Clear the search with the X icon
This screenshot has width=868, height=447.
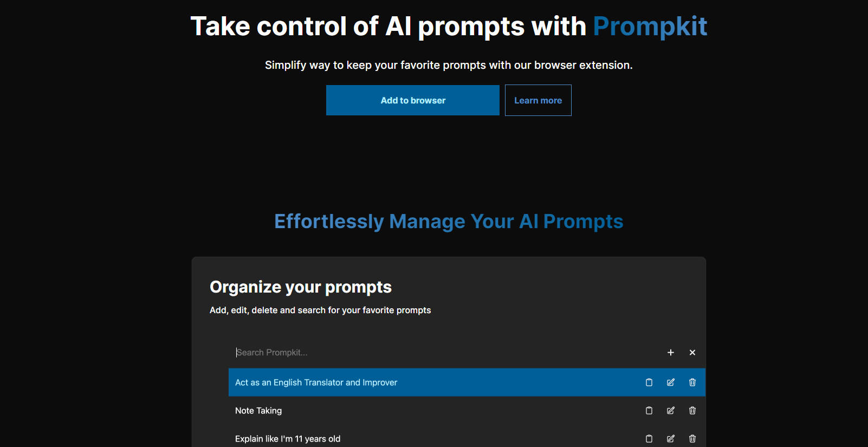pyautogui.click(x=692, y=352)
